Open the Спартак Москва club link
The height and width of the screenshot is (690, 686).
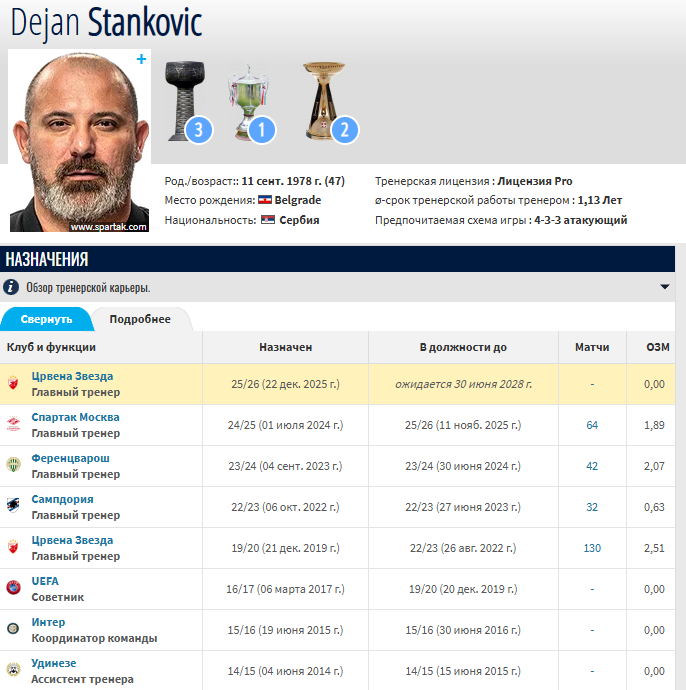(75, 417)
